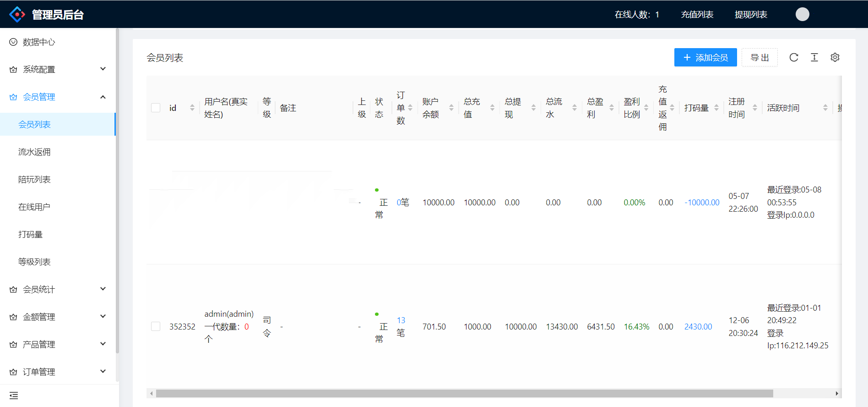The width and height of the screenshot is (868, 407).
Task: Expand the 会员统计 menu chevron
Action: (103, 289)
